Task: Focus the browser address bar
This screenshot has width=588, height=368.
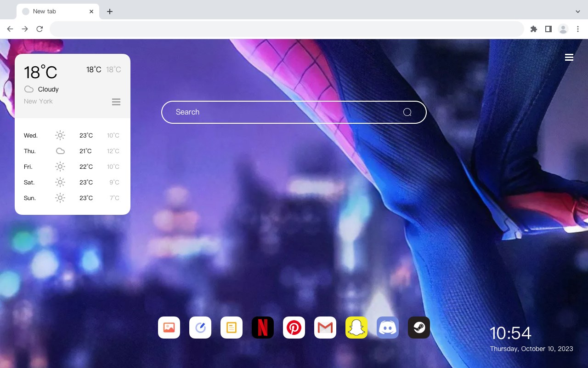Action: (x=287, y=29)
